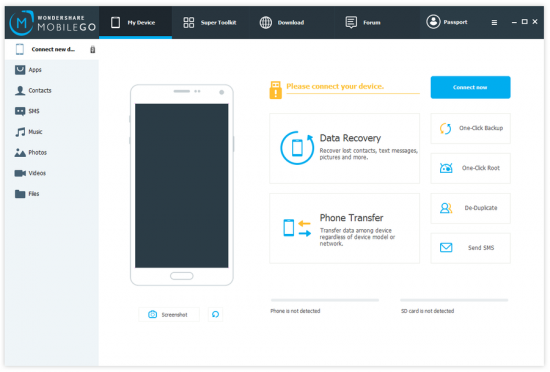Click Phone is not detected text
550x372 pixels.
click(x=295, y=311)
